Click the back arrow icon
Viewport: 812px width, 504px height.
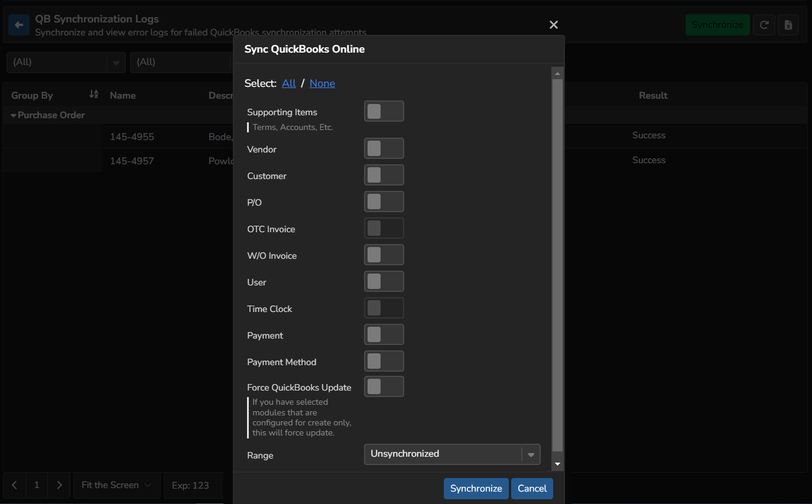click(18, 25)
